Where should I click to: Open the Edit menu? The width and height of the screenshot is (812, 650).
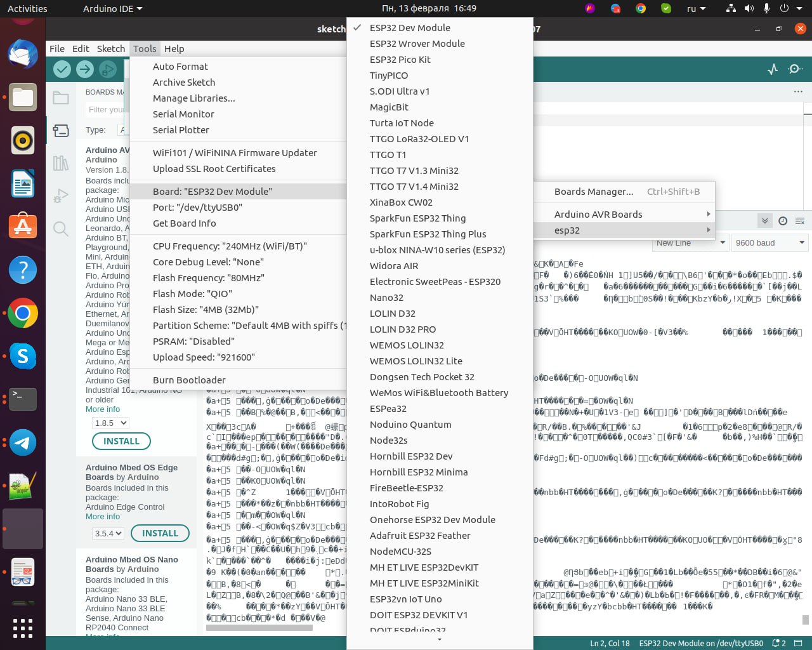(81, 49)
